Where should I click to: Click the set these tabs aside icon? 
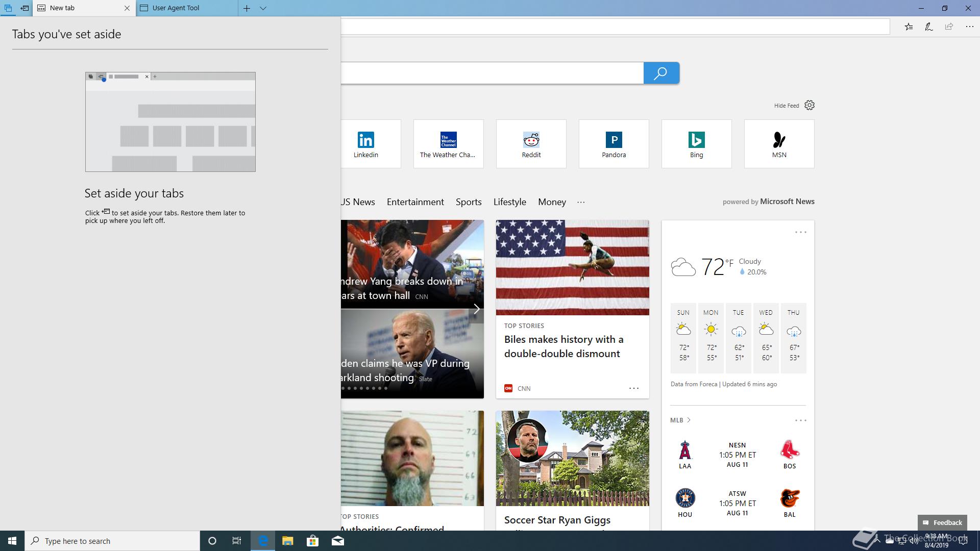coord(24,8)
